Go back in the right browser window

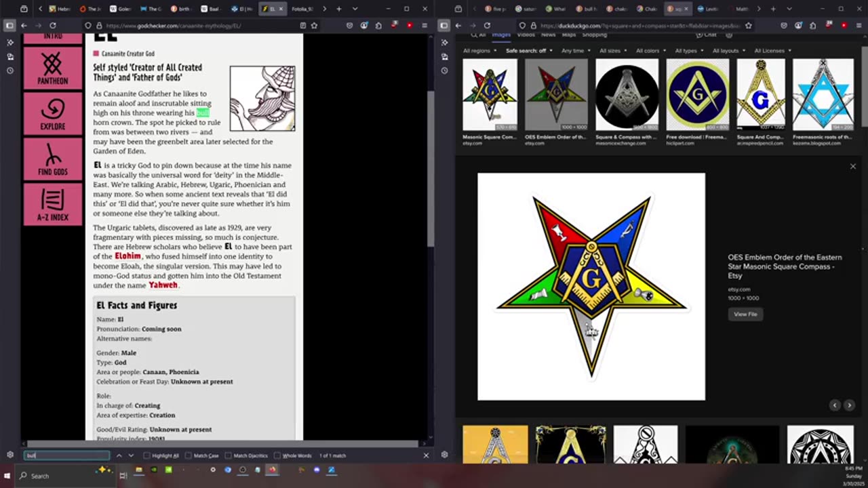[x=458, y=25]
